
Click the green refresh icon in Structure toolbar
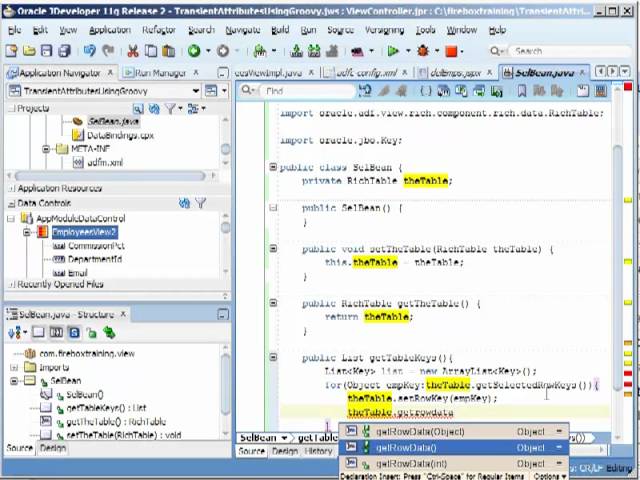coord(109,333)
